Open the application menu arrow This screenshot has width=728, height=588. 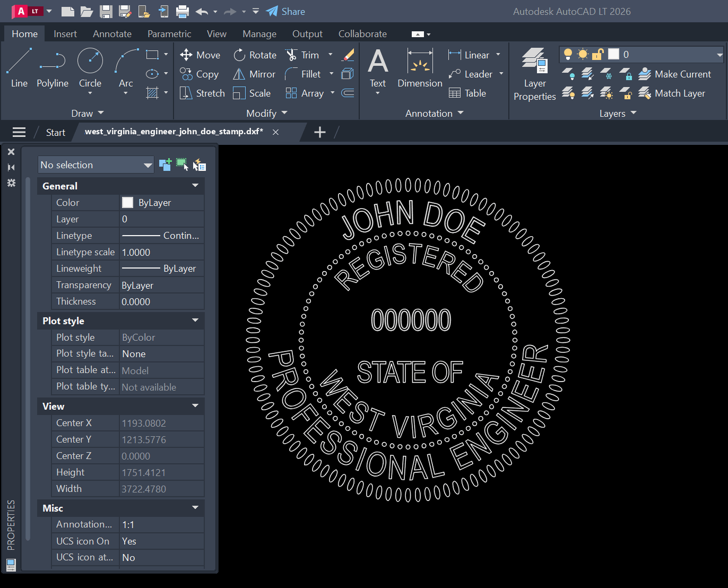click(49, 11)
